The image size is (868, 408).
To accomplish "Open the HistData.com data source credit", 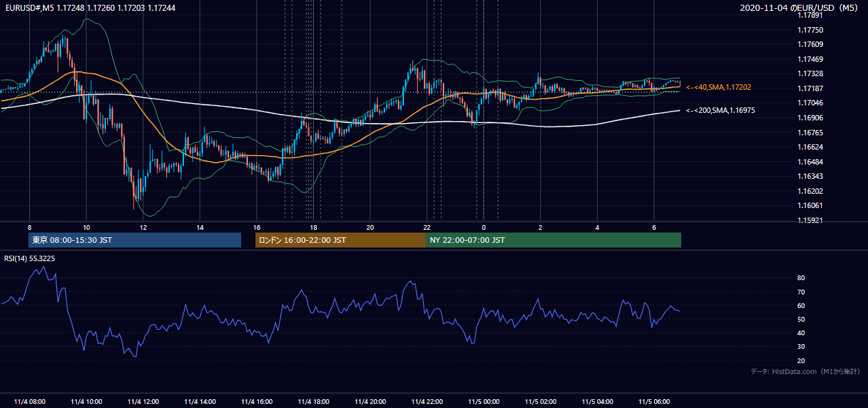I will point(806,371).
